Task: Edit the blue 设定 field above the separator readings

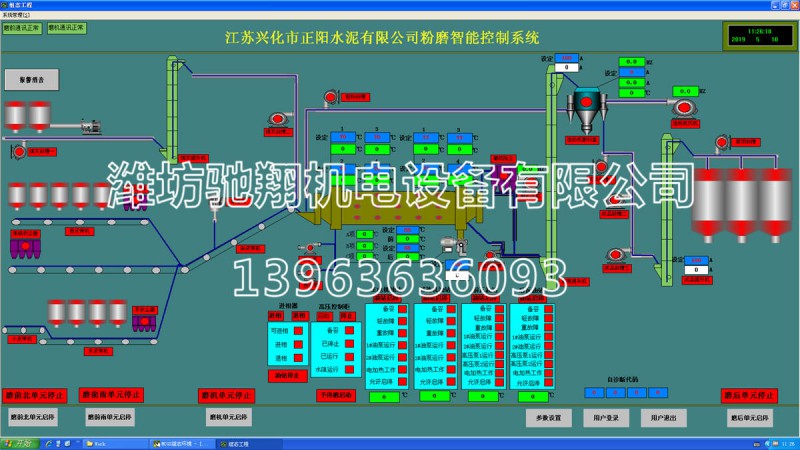Action: [632, 72]
